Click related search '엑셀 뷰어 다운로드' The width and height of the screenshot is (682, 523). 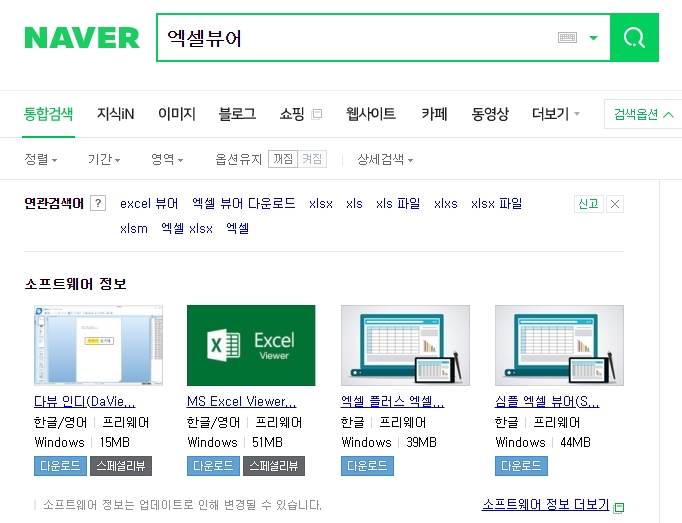click(244, 204)
